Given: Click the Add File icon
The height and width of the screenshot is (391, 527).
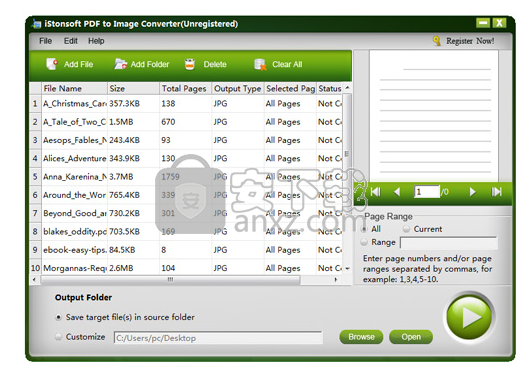Looking at the screenshot, I should 52,64.
